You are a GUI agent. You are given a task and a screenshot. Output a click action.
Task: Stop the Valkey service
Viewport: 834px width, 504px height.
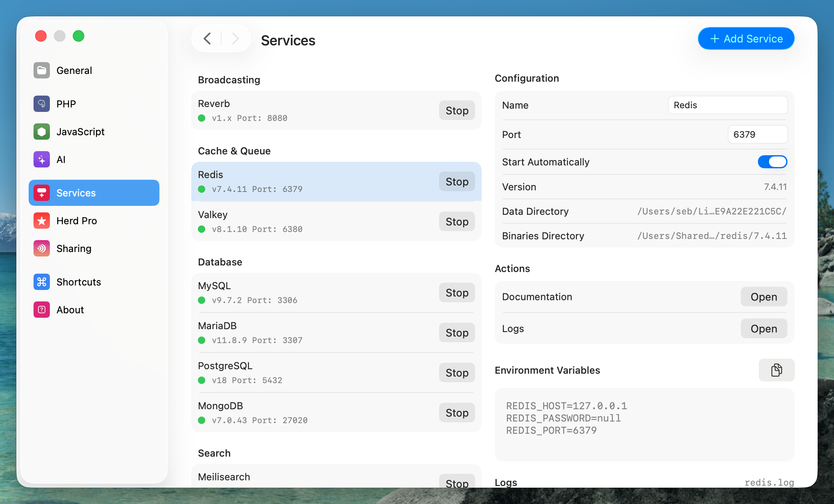pos(457,221)
